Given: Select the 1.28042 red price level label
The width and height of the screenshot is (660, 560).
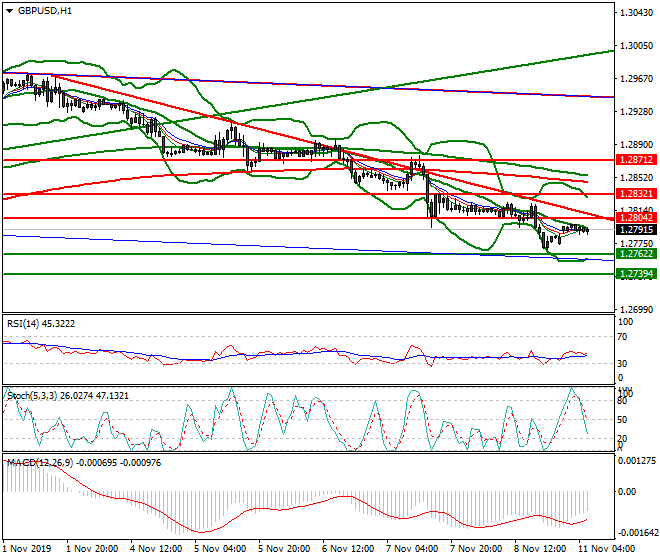Looking at the screenshot, I should 636,218.
